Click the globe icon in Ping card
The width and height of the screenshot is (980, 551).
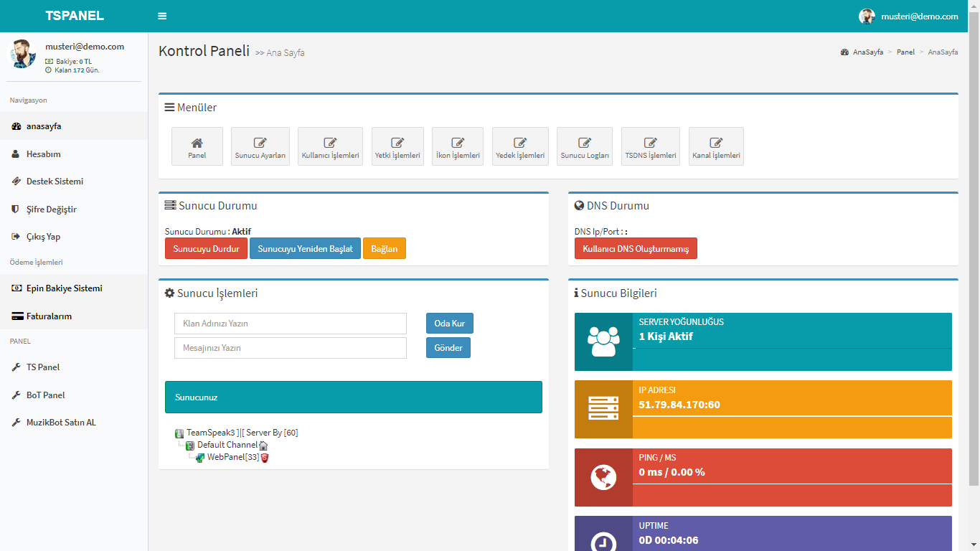point(603,477)
